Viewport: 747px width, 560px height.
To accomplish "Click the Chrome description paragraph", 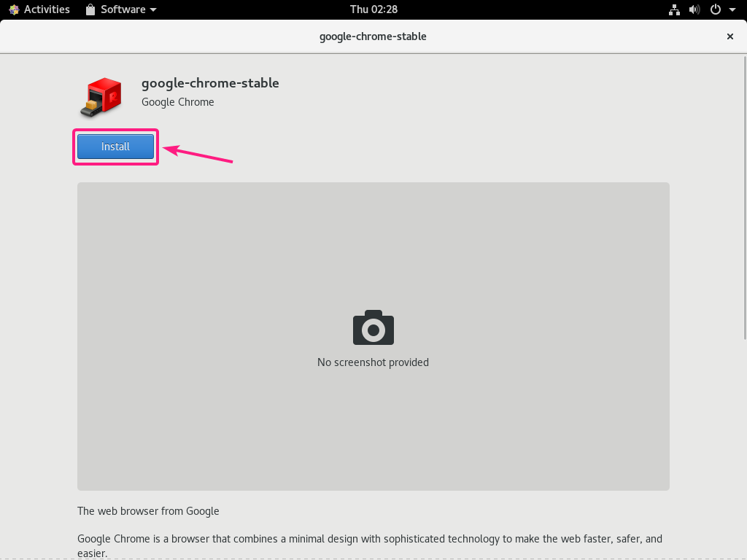I will pyautogui.click(x=370, y=545).
